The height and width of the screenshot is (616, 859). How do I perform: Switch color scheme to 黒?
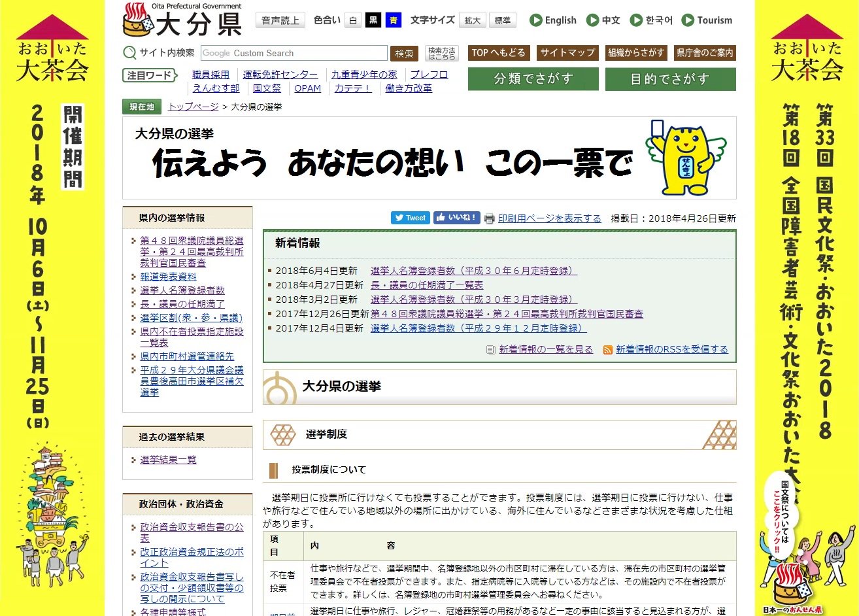click(373, 20)
